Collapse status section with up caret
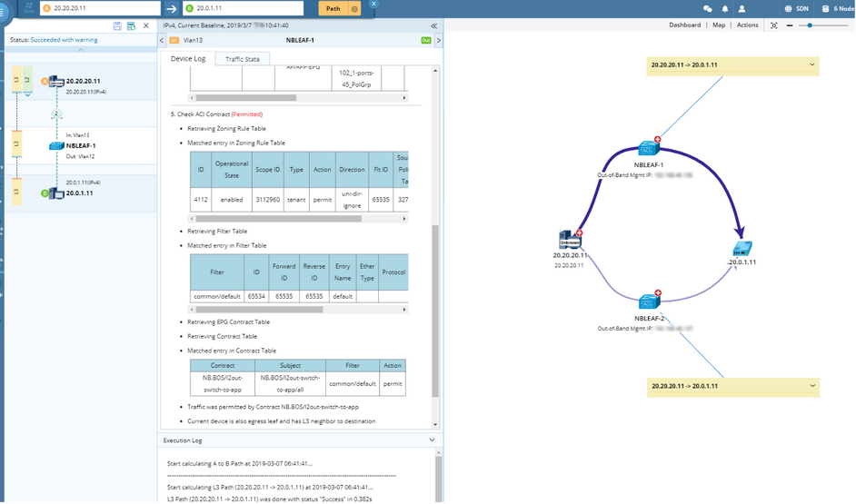The image size is (856, 504). click(x=81, y=50)
